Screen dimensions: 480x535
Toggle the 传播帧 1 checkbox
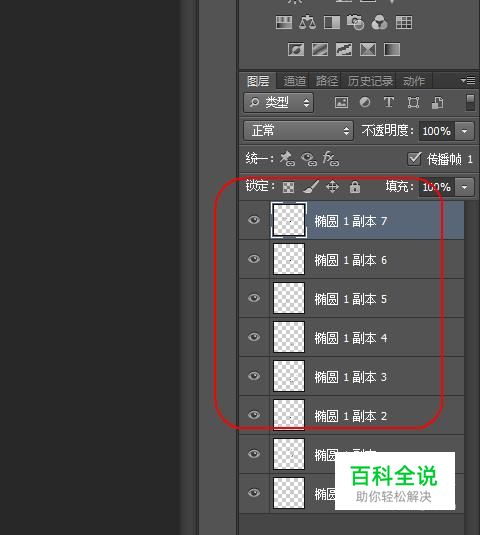[414, 159]
